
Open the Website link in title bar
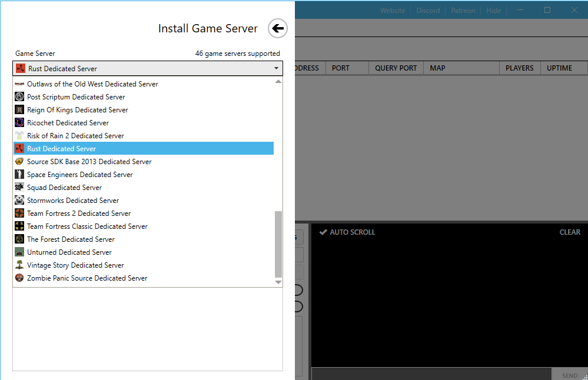coord(392,11)
